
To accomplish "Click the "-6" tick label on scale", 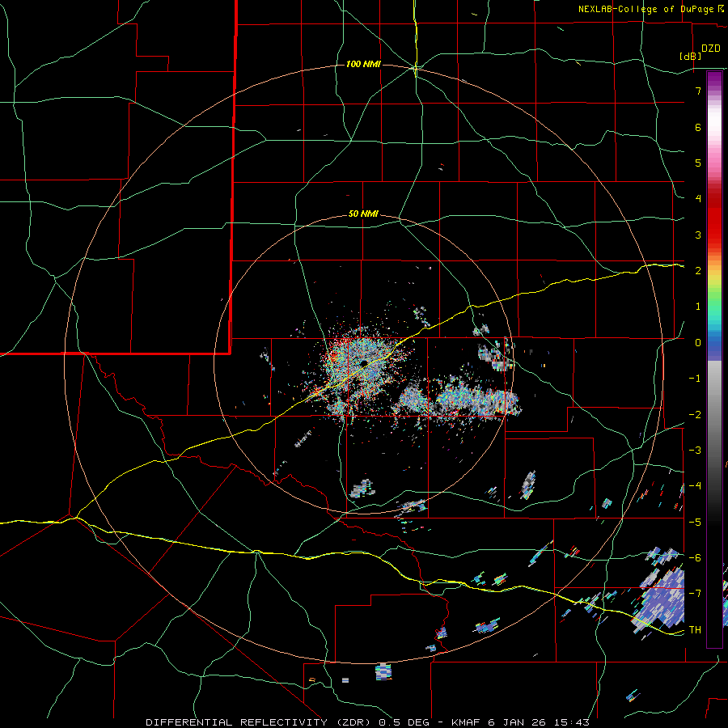I will click(x=695, y=557).
